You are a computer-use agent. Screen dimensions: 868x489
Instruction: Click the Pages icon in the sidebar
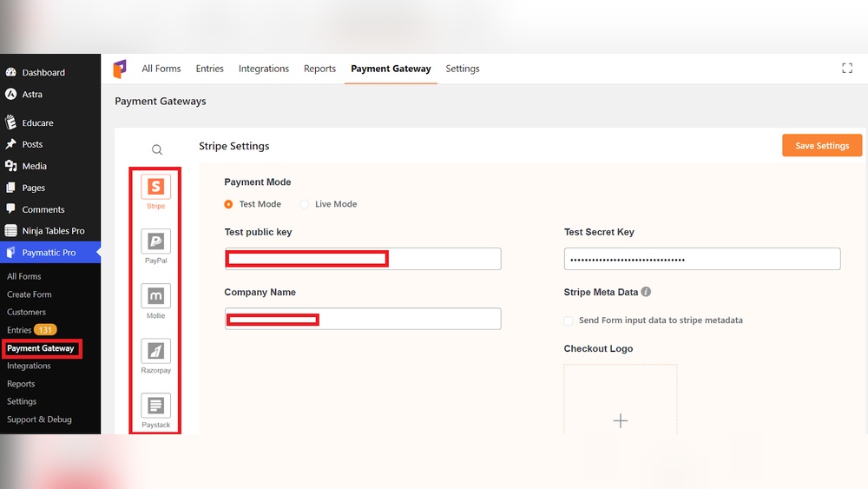pos(10,188)
